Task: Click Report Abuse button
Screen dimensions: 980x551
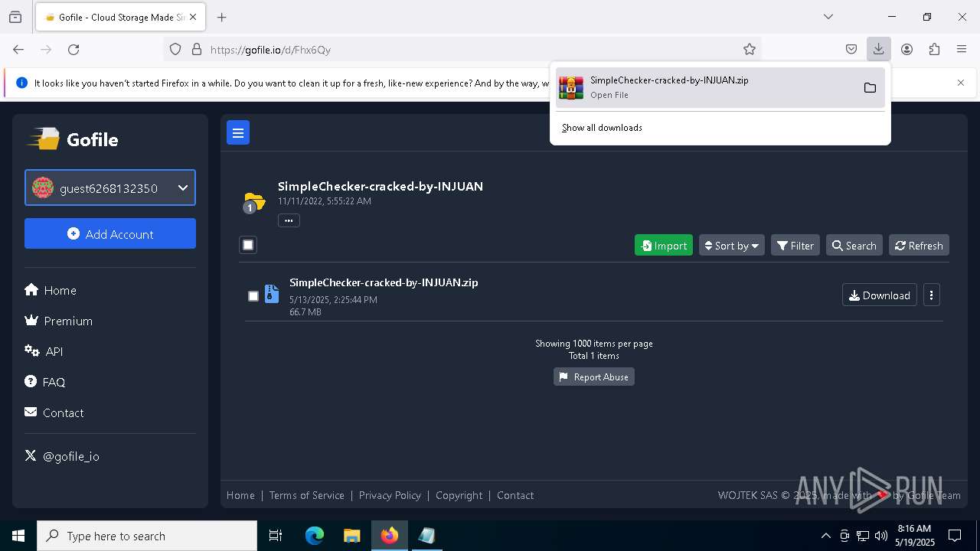Action: [594, 377]
